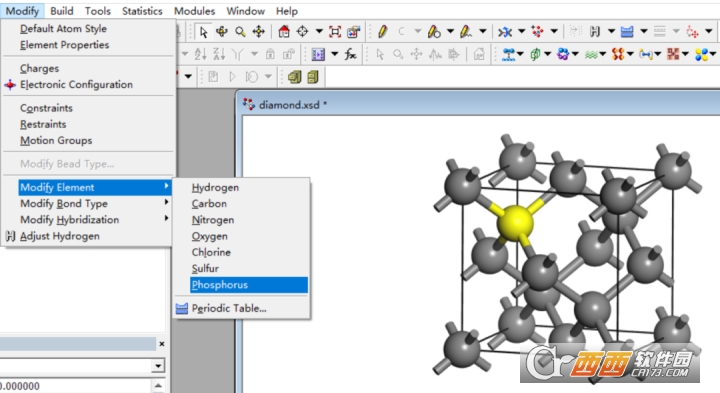Screen dimensions: 720x393
Task: Open the dropdown beside the Recenter icon
Action: 319,31
